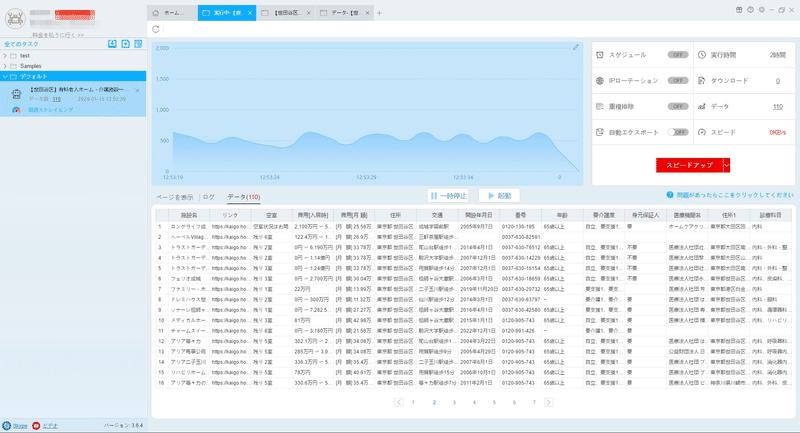Turn on the 自動エクスポート toggle
Image resolution: width=800 pixels, height=433 pixels.
[678, 132]
